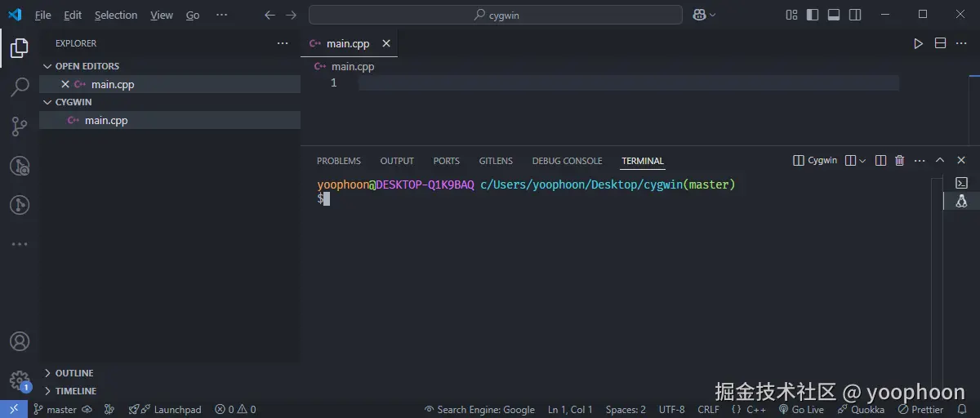
Task: Open the Edit menu
Action: pos(73,15)
